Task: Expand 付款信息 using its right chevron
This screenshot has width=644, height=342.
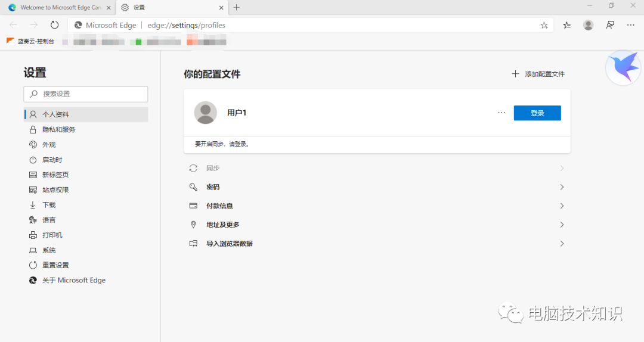Action: (562, 206)
